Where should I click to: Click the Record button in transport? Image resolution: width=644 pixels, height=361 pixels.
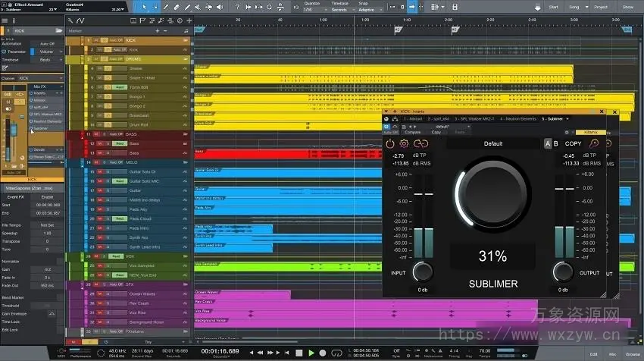point(324,353)
